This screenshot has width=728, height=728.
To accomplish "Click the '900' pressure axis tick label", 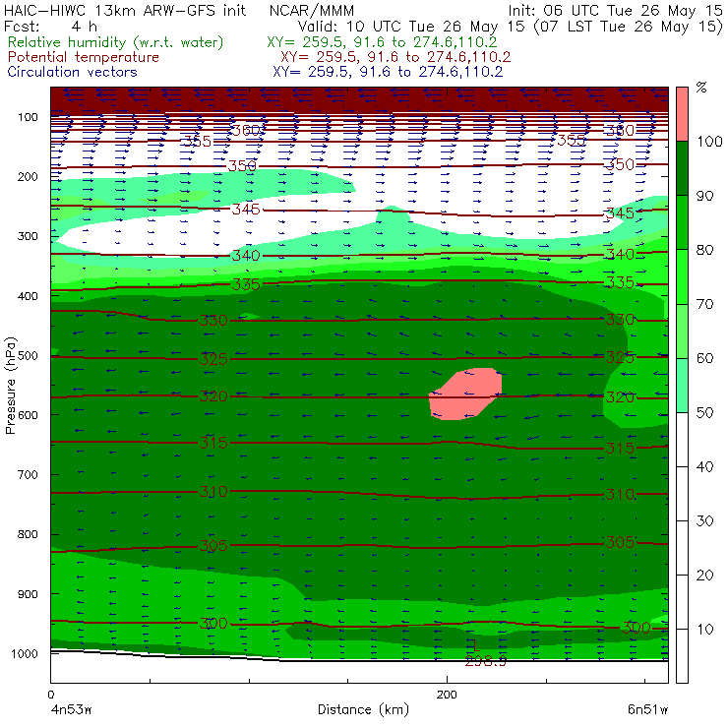I will 28,594.
